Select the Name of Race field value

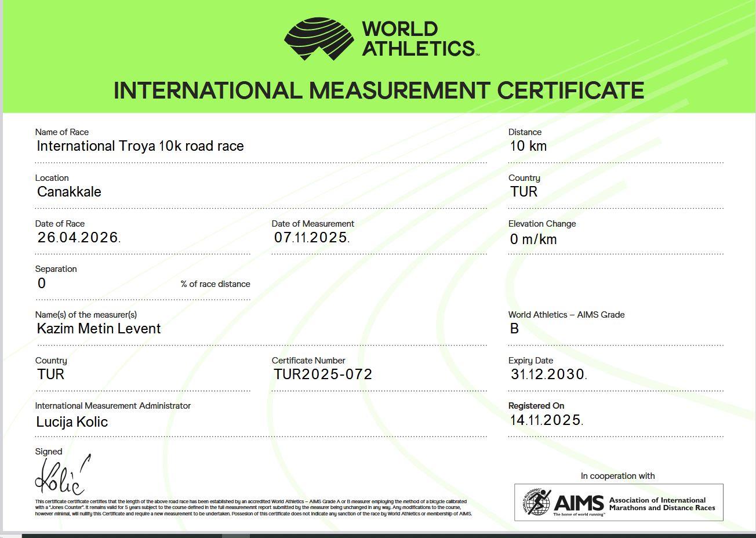pyautogui.click(x=140, y=146)
